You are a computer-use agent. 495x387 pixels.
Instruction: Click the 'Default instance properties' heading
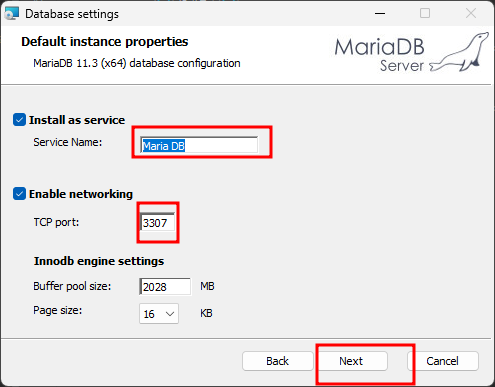point(105,42)
